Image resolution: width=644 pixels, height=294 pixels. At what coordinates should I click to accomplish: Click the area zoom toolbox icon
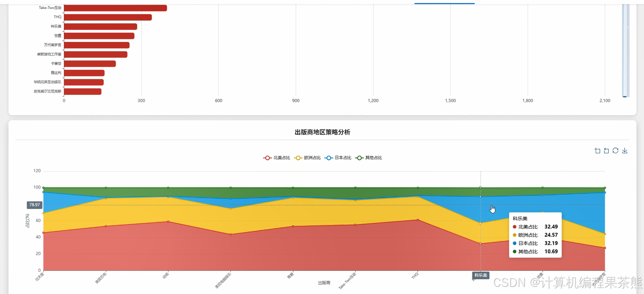[x=597, y=151]
